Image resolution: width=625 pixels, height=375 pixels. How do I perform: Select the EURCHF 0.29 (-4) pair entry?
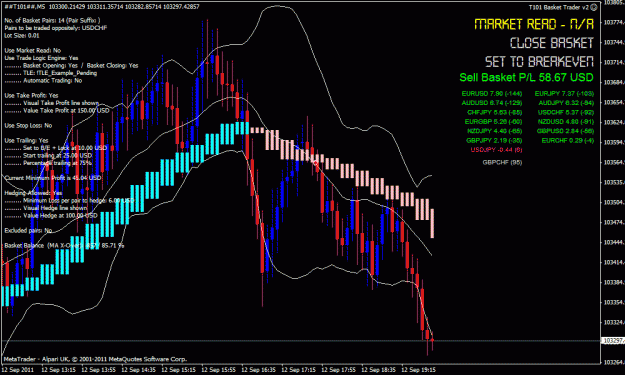568,140
